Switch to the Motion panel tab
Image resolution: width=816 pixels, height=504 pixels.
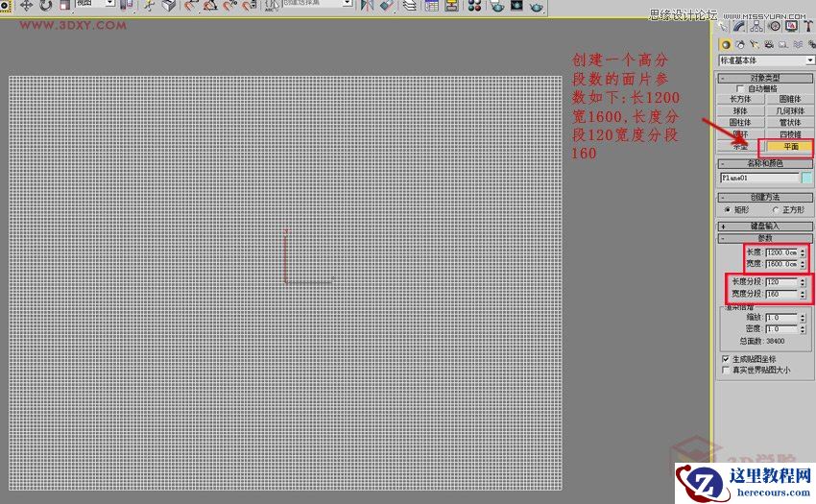tap(775, 26)
